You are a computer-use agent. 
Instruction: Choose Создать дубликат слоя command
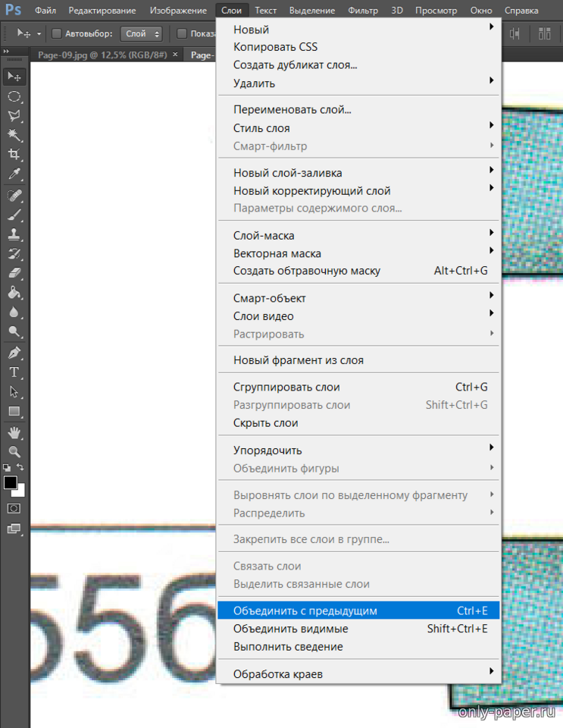click(296, 65)
